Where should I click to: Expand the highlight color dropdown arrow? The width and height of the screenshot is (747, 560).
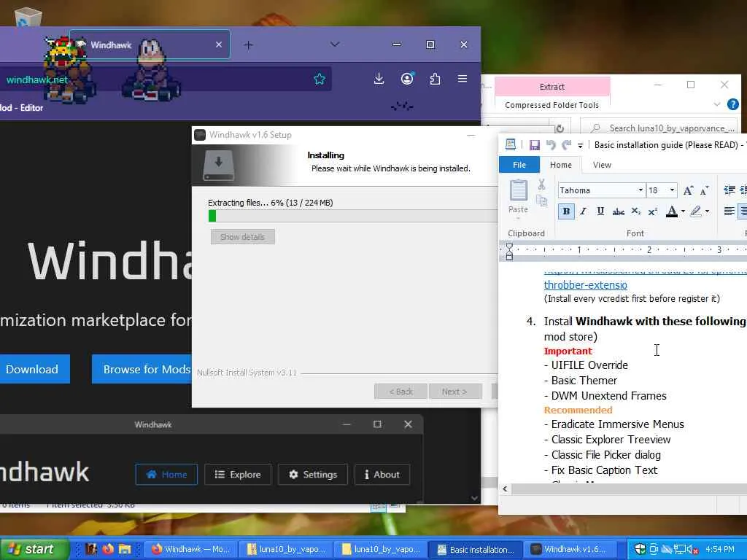[707, 211]
